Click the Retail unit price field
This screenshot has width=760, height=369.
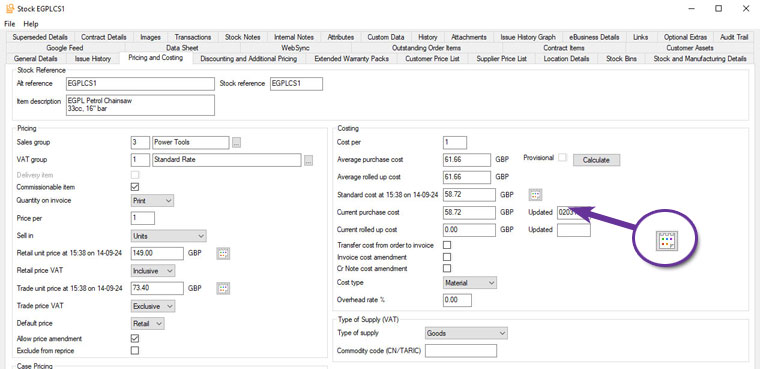[157, 253]
